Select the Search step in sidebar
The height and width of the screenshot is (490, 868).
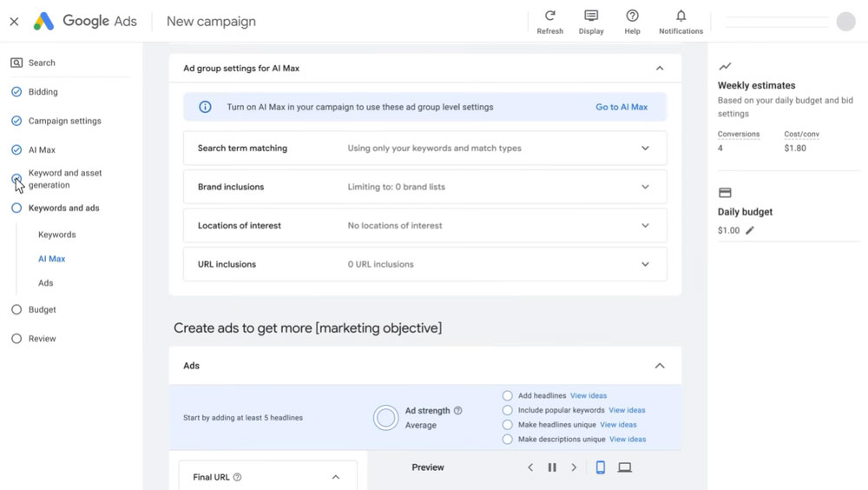[42, 63]
